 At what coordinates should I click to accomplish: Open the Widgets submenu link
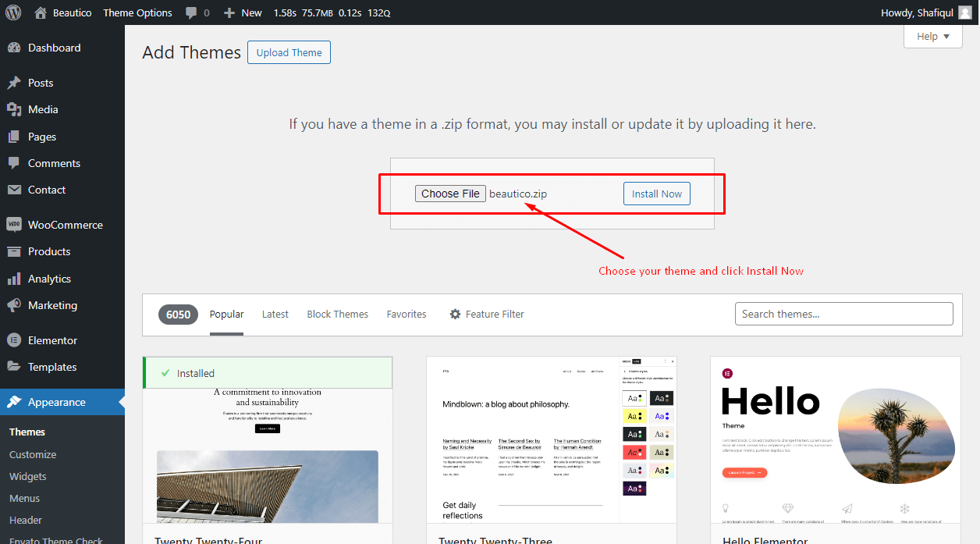[27, 476]
